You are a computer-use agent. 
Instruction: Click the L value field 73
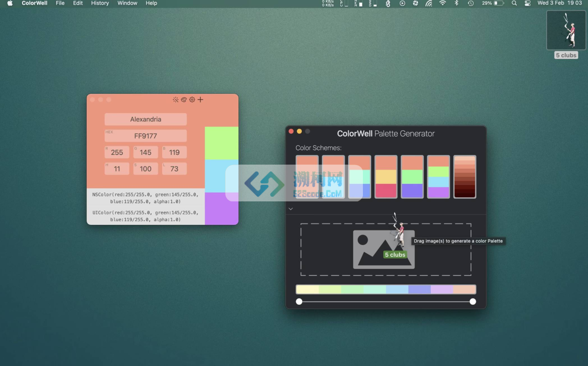coord(174,169)
